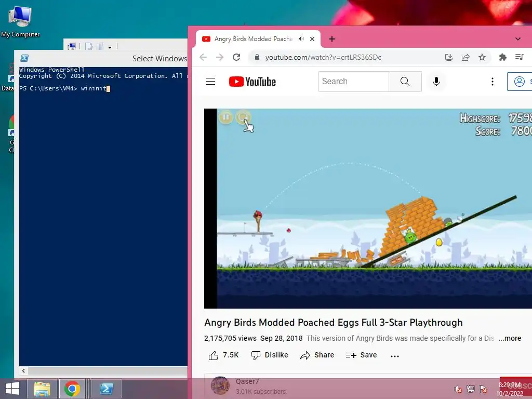Viewport: 532px width, 399px height.
Task: Open Action Center flag tray icon
Action: click(483, 389)
